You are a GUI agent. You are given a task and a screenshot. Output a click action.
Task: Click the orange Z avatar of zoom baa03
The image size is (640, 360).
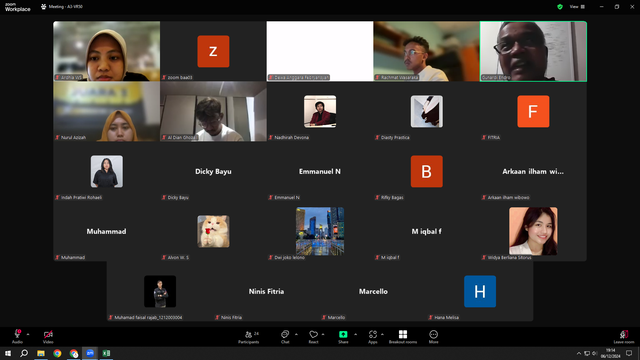[213, 51]
